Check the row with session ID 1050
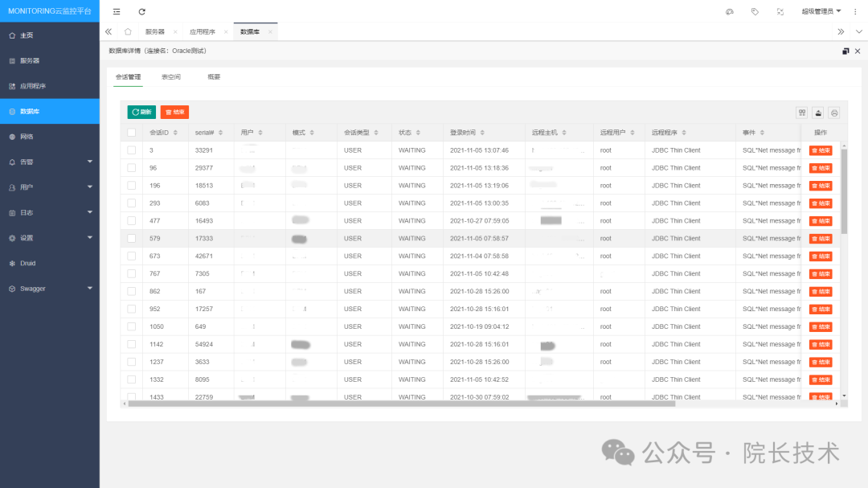The width and height of the screenshot is (868, 488). (x=131, y=326)
